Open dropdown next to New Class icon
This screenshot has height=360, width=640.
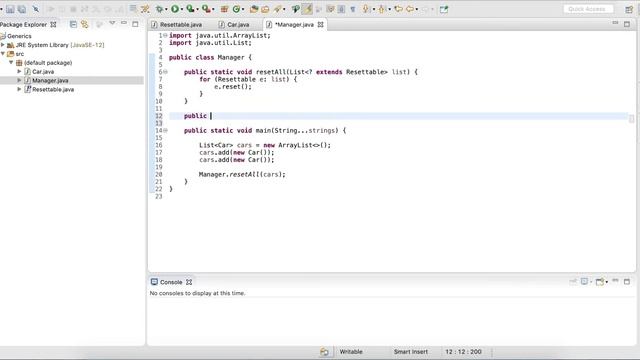pos(243,9)
